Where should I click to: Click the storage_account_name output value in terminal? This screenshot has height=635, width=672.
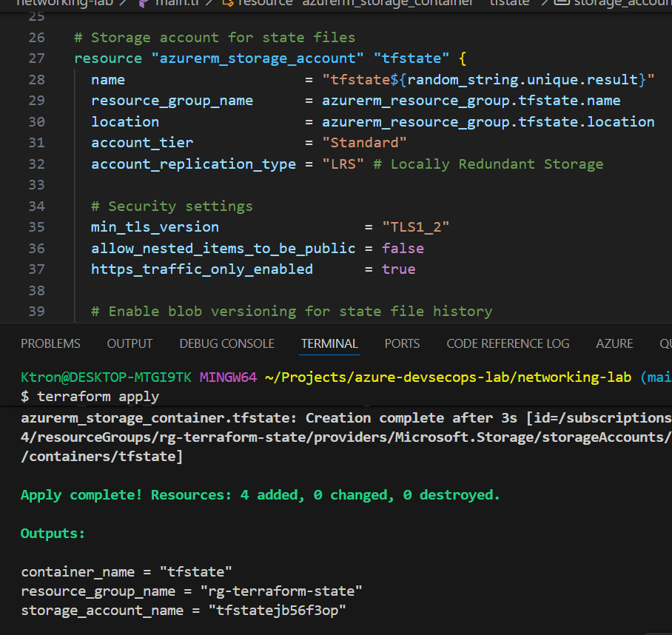[277, 611]
